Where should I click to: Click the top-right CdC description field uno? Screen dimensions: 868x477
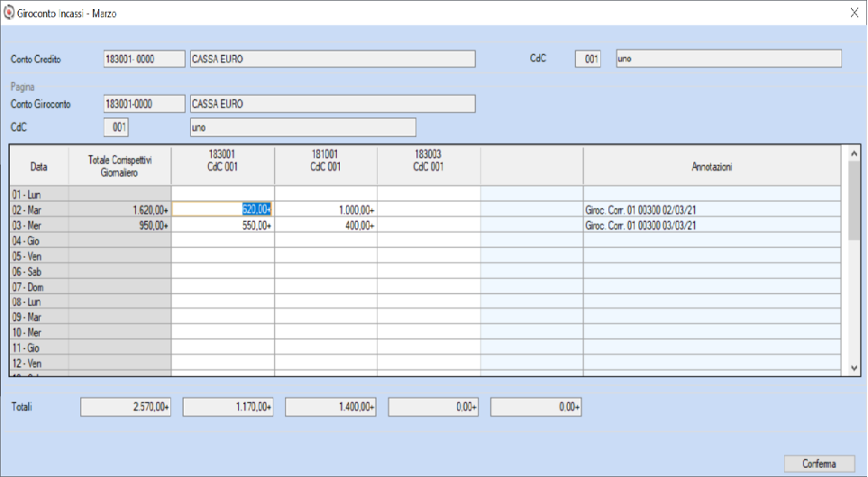(728, 59)
